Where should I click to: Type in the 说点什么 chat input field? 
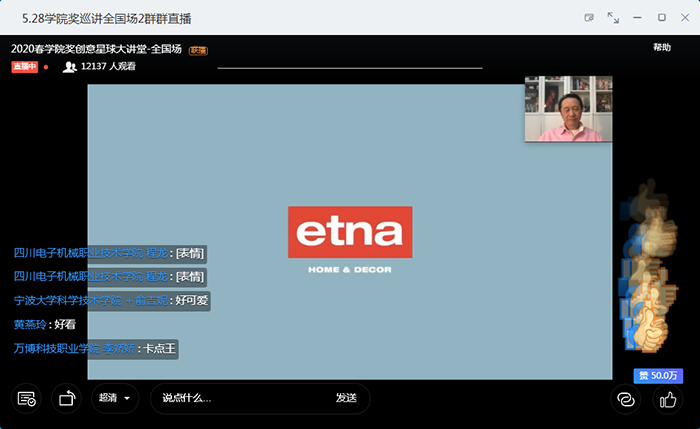[240, 398]
